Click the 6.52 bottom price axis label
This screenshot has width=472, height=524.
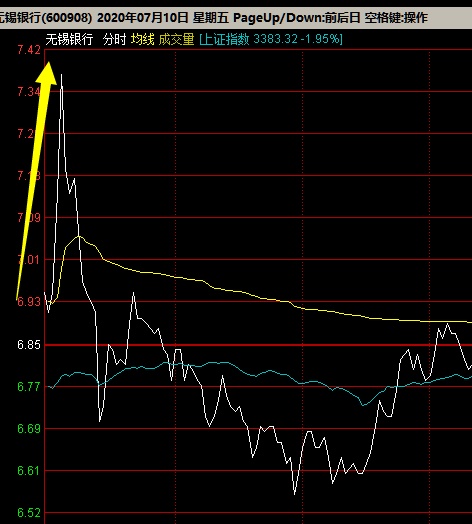pos(29,513)
